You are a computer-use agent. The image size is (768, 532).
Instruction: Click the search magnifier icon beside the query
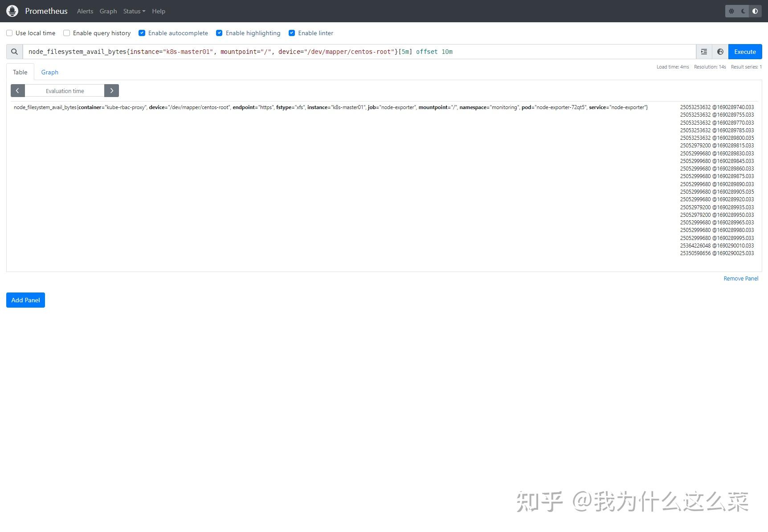pos(15,52)
